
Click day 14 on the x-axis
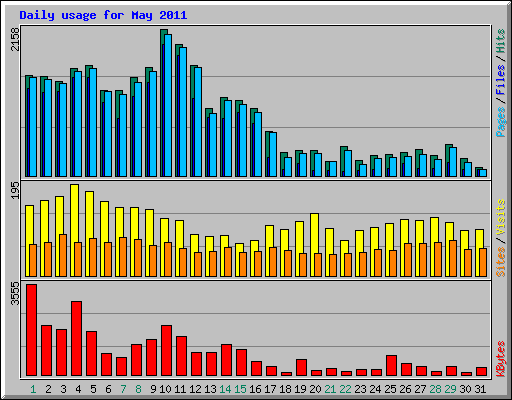[x=225, y=389]
